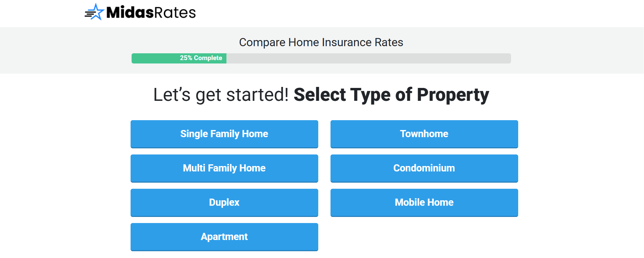Click the "Let's get started!" heading text
This screenshot has width=644, height=258.
[221, 95]
